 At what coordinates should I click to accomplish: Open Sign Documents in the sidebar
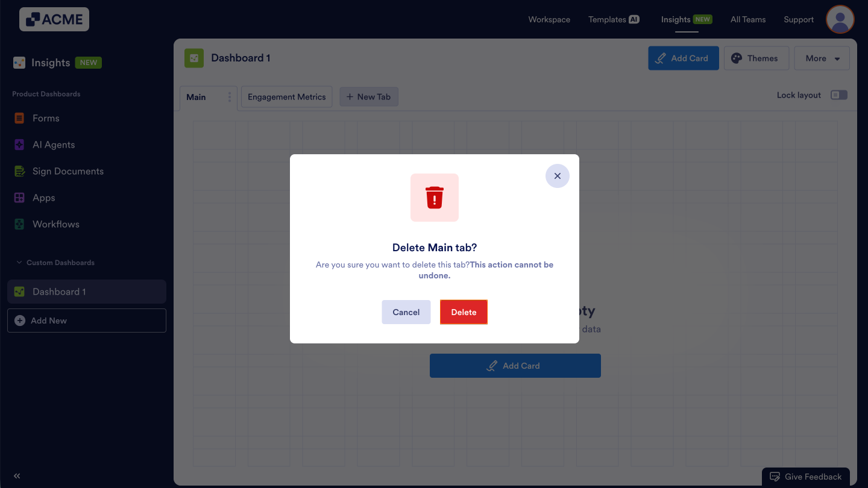tap(67, 171)
